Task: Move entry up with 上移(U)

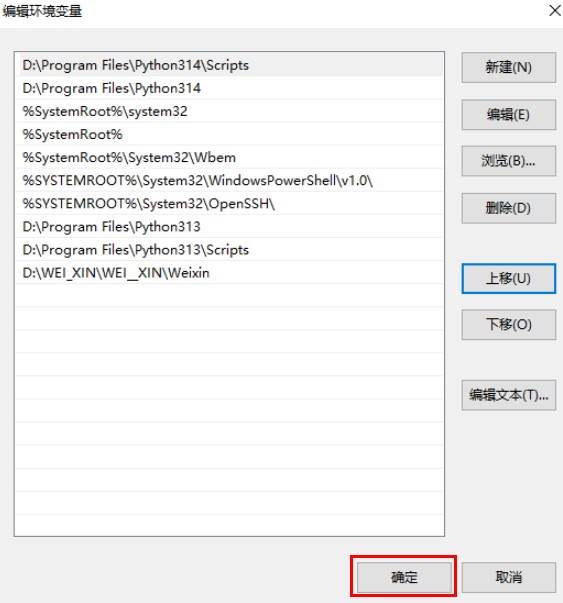Action: tap(508, 278)
